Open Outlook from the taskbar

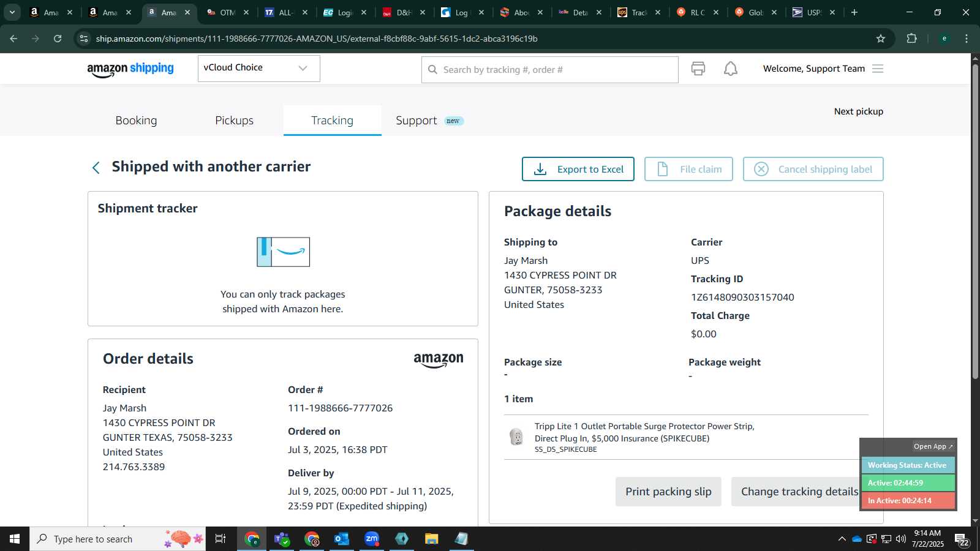click(x=342, y=539)
